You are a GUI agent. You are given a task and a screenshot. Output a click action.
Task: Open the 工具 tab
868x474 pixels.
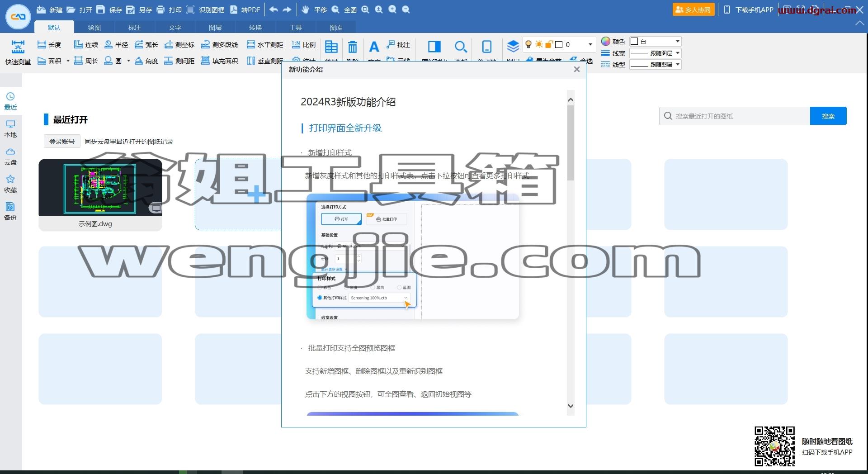pyautogui.click(x=296, y=28)
